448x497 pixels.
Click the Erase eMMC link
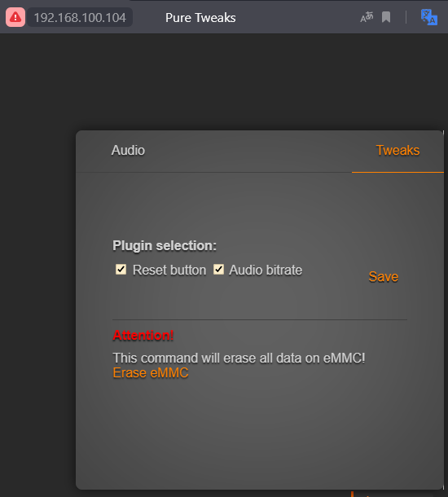point(151,373)
